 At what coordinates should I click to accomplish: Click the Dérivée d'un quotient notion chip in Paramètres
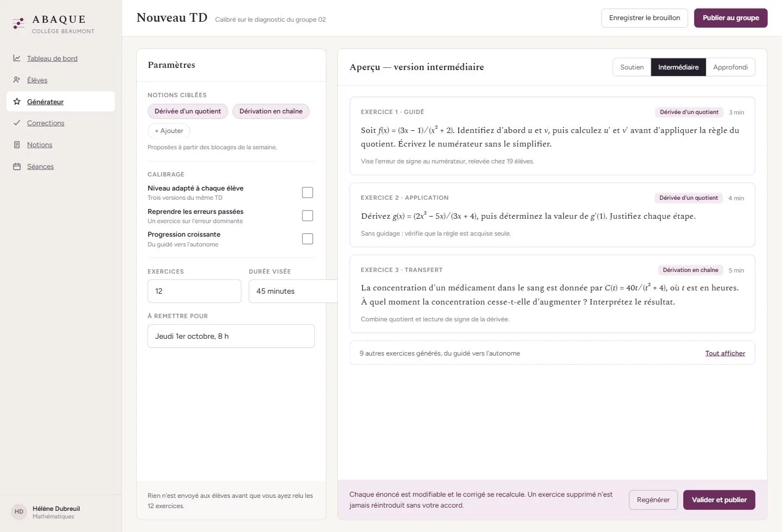[188, 111]
